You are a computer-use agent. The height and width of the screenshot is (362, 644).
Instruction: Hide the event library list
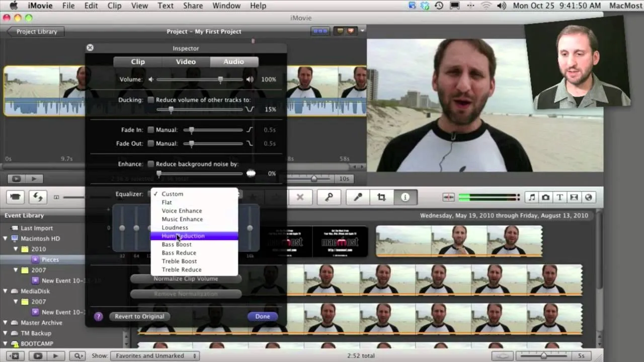(15, 355)
